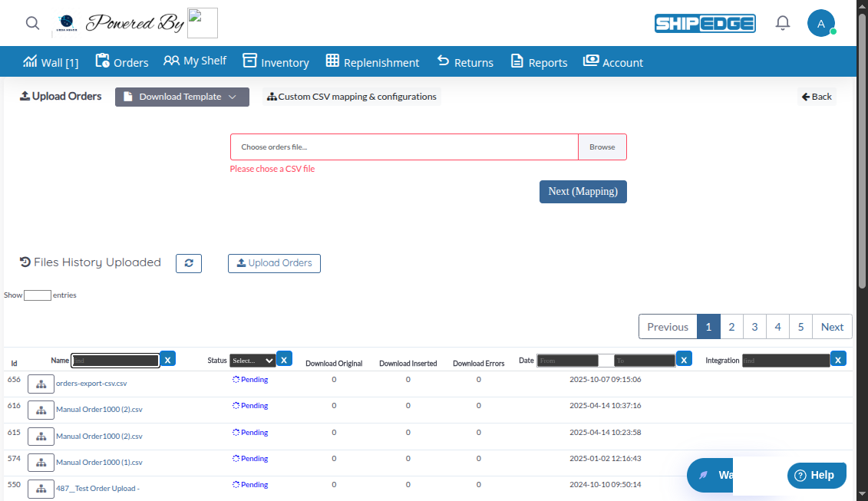Open the Download Template dropdown
The width and height of the screenshot is (868, 501).
(x=181, y=97)
